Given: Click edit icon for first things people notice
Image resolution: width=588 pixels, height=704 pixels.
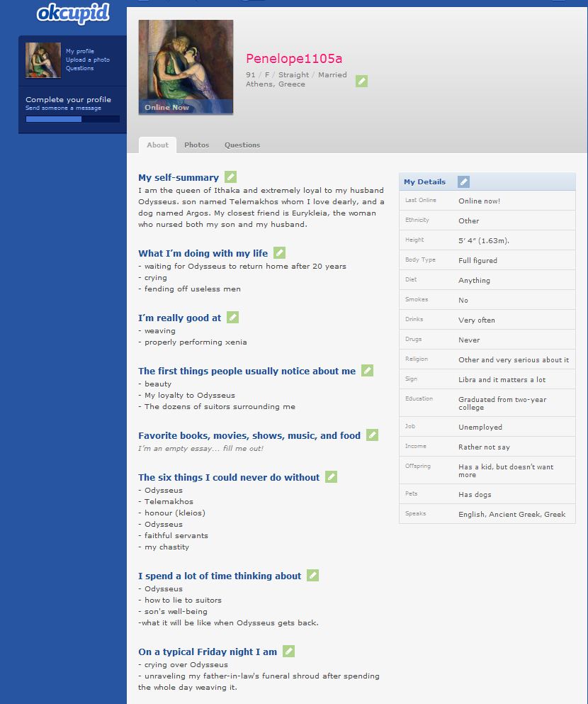Looking at the screenshot, I should 367,371.
